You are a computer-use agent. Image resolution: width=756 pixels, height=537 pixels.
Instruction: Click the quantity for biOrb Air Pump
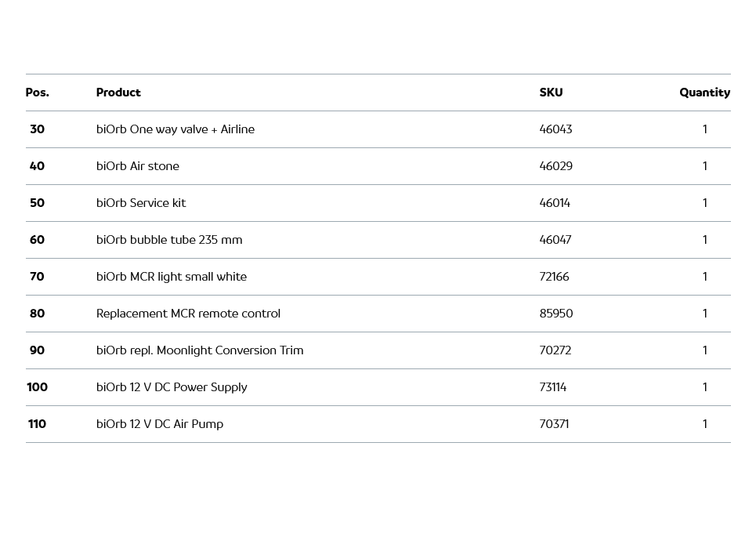[704, 424]
